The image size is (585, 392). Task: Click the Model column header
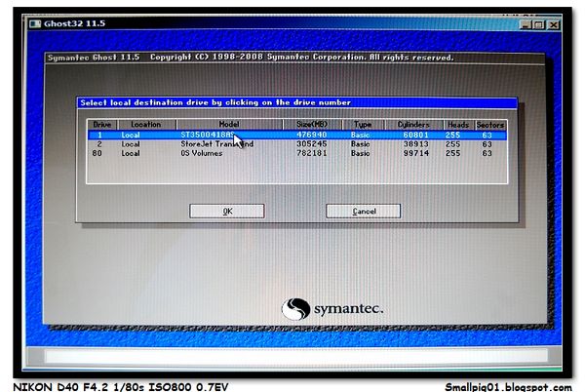[x=229, y=124]
